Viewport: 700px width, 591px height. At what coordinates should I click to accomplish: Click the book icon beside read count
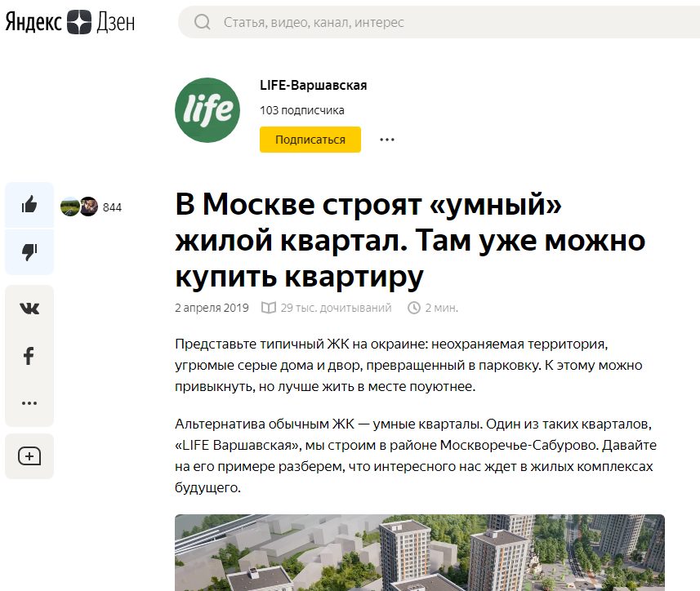(269, 308)
